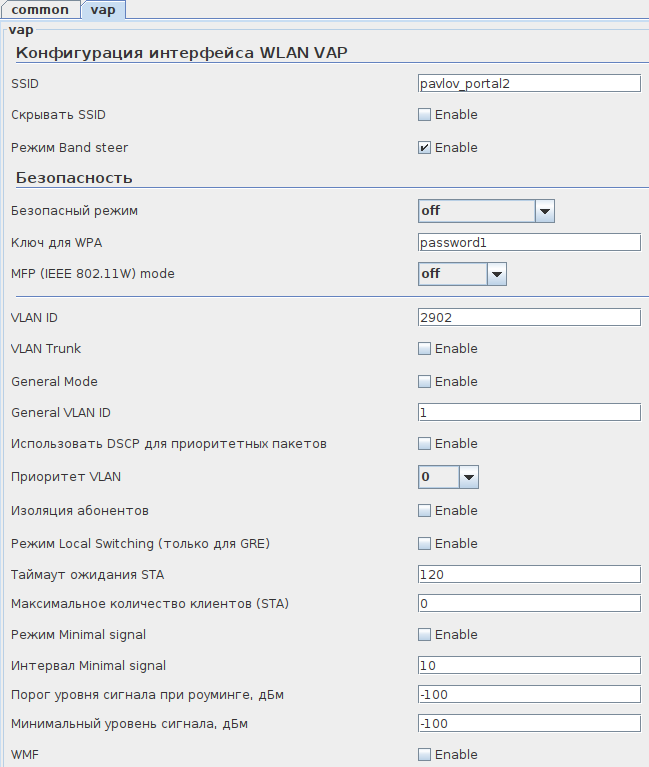Click the SSID text field

click(x=528, y=83)
